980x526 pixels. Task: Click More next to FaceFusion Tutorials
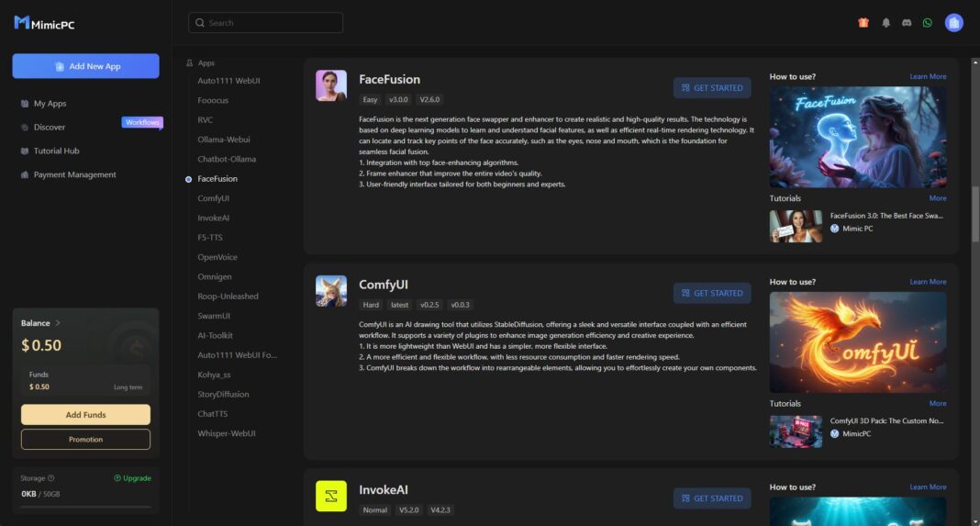coord(938,197)
